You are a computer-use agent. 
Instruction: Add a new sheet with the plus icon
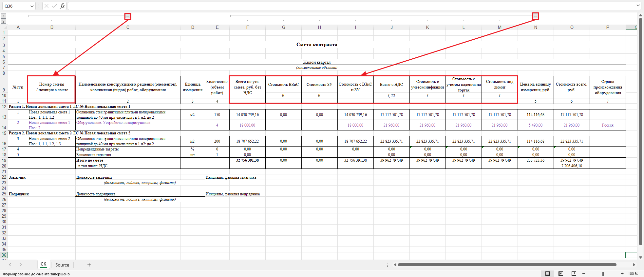tap(89, 265)
